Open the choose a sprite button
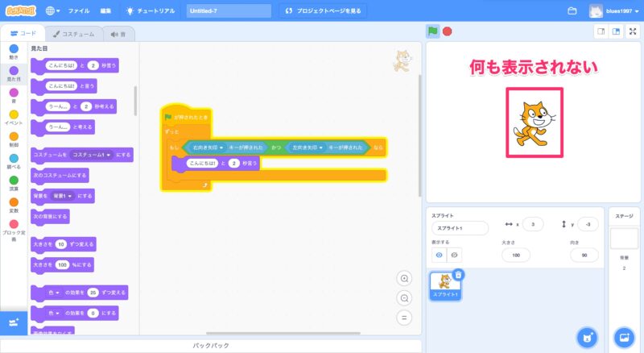Viewport: 644px width, 353px height. click(588, 336)
